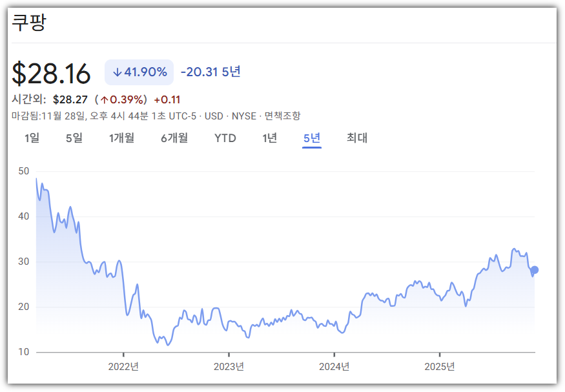Click the 시간외 after-hours label

[x=29, y=99]
